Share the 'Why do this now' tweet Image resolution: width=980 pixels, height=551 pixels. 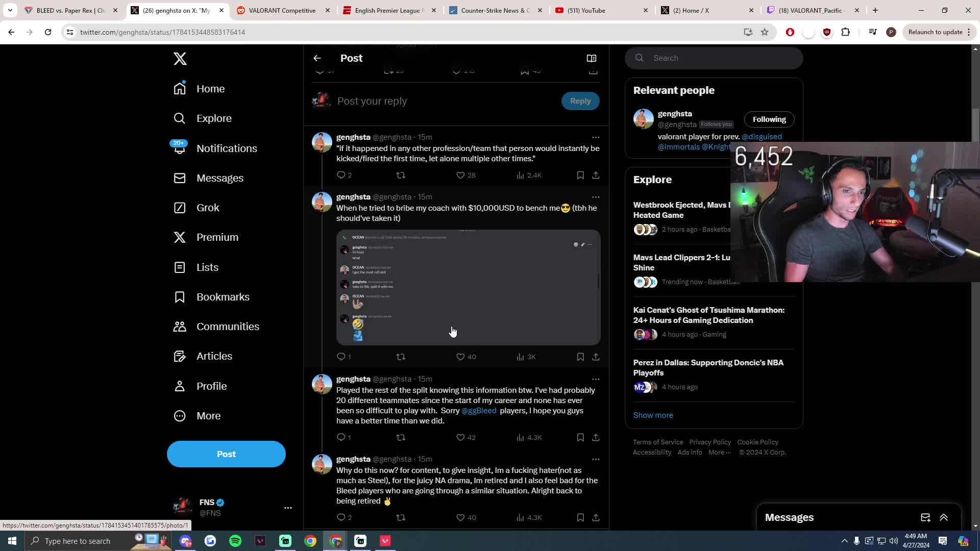coord(596,517)
